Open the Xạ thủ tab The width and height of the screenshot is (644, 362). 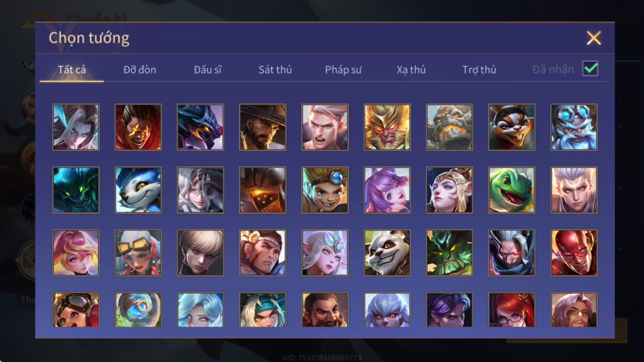coord(411,70)
